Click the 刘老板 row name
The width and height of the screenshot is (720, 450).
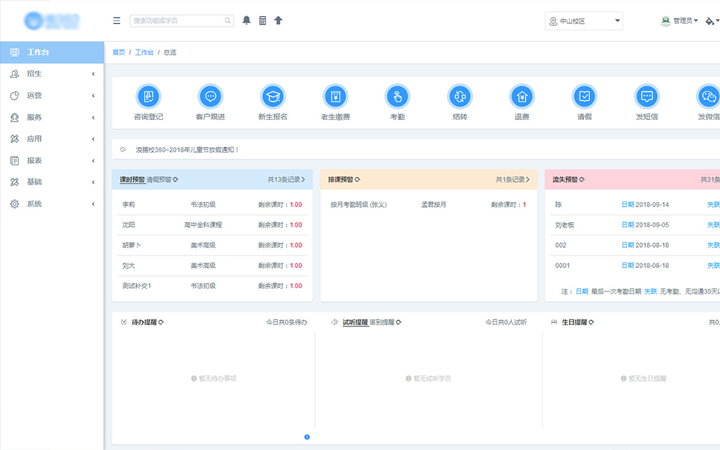pyautogui.click(x=564, y=225)
